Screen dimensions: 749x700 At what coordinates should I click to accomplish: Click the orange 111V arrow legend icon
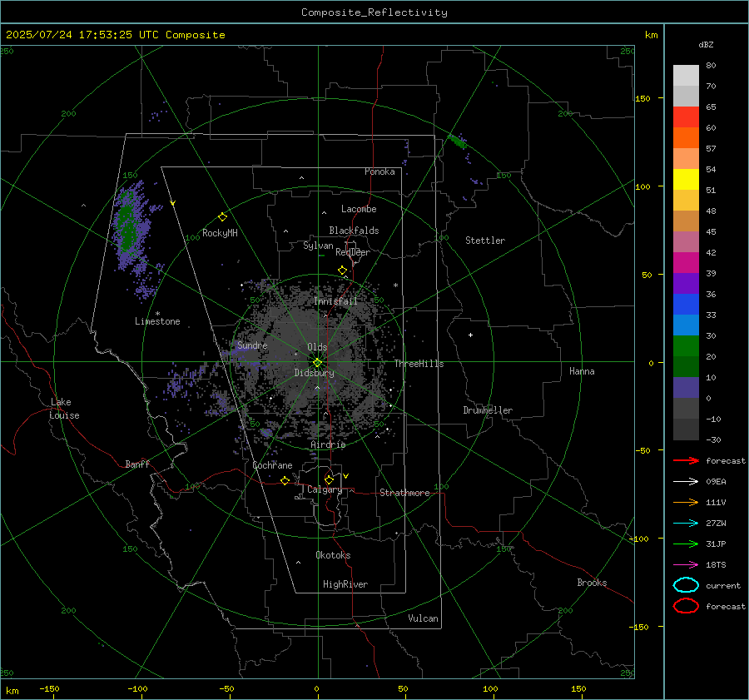coord(686,502)
